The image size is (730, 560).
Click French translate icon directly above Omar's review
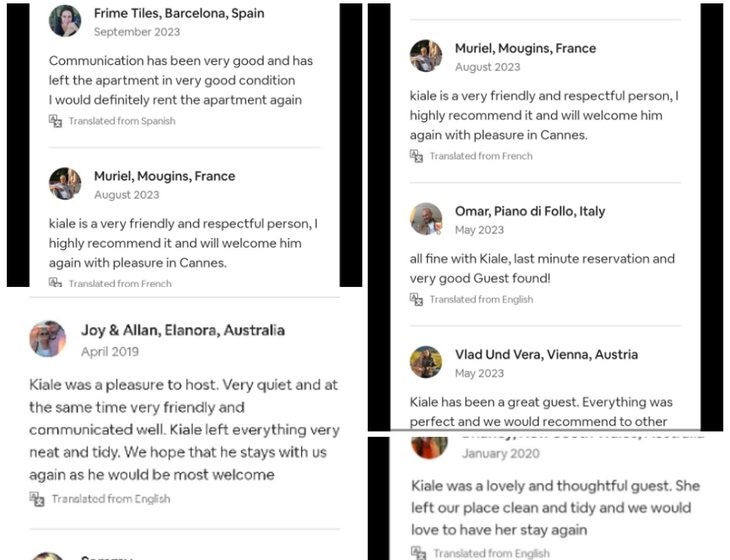tap(417, 156)
